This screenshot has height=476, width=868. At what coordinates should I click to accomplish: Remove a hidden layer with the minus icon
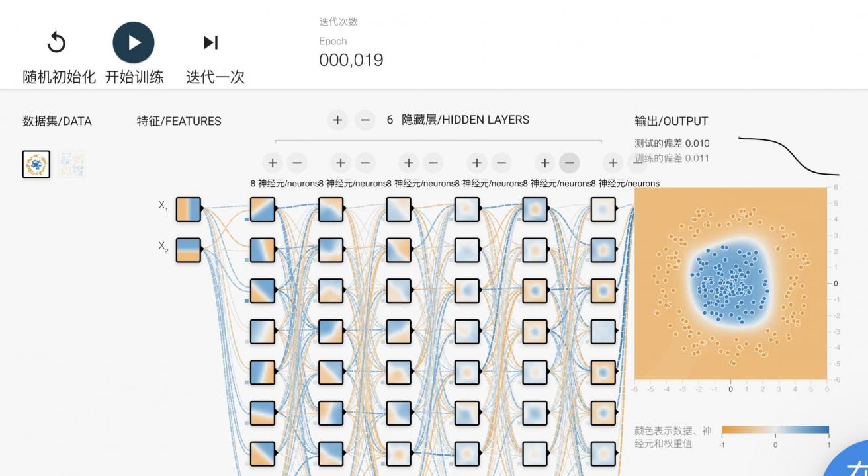[365, 120]
